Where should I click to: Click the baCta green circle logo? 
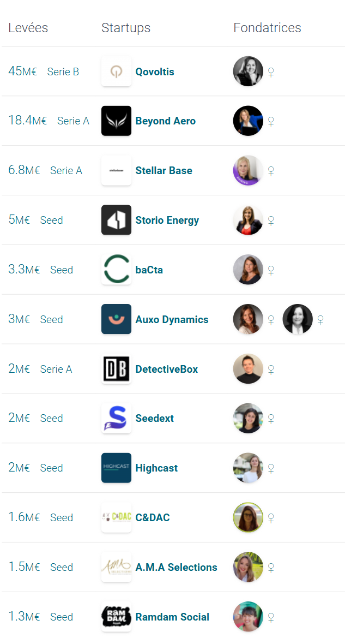pos(116,270)
